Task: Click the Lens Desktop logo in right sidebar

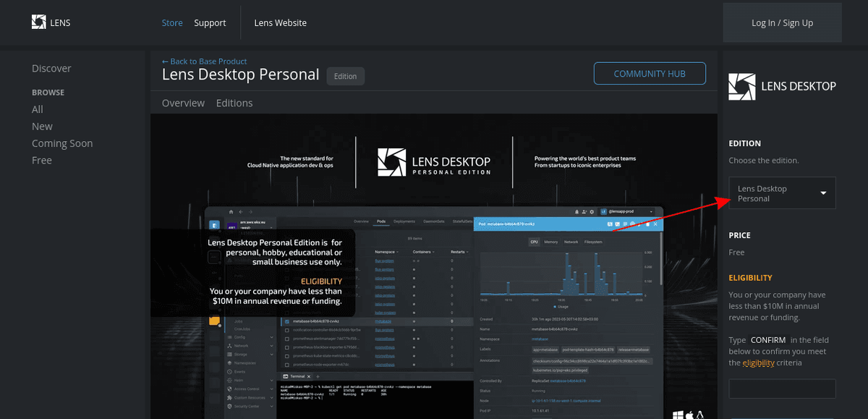Action: click(782, 86)
